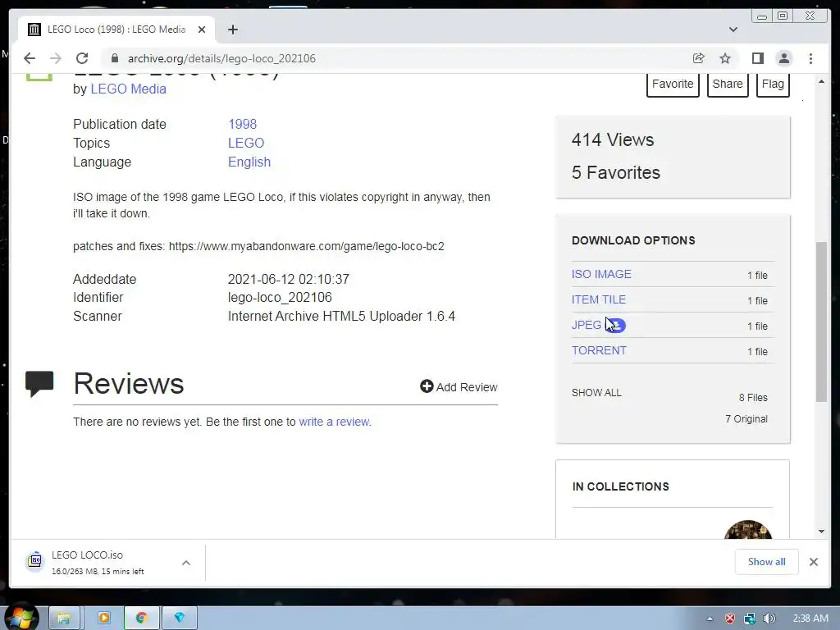Click the browser forward arrow
The height and width of the screenshot is (630, 840).
point(56,58)
